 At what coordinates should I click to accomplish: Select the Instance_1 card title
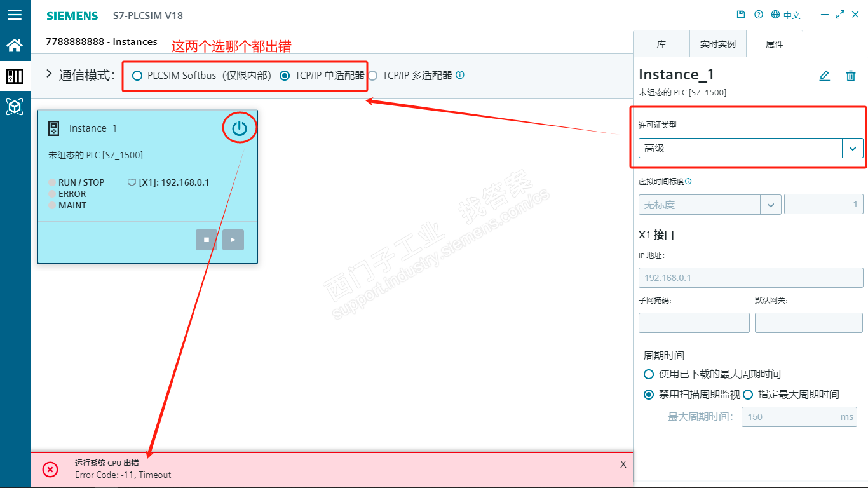coord(93,128)
